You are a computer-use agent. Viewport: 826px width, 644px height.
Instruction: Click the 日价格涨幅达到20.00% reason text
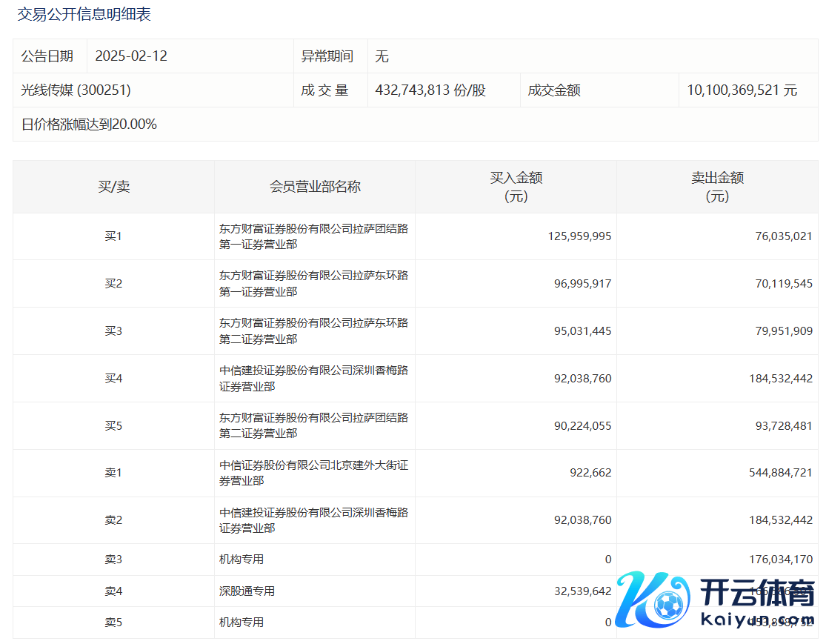[x=89, y=125]
